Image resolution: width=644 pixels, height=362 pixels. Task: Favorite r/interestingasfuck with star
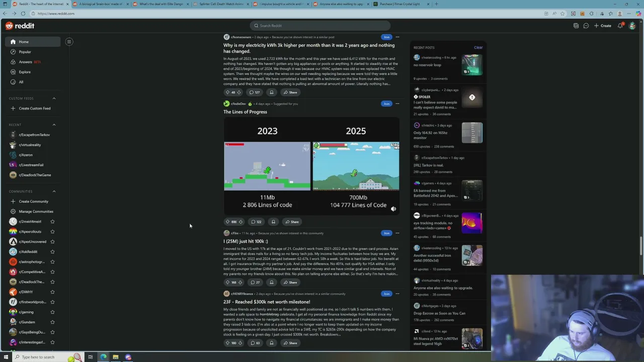(x=52, y=342)
